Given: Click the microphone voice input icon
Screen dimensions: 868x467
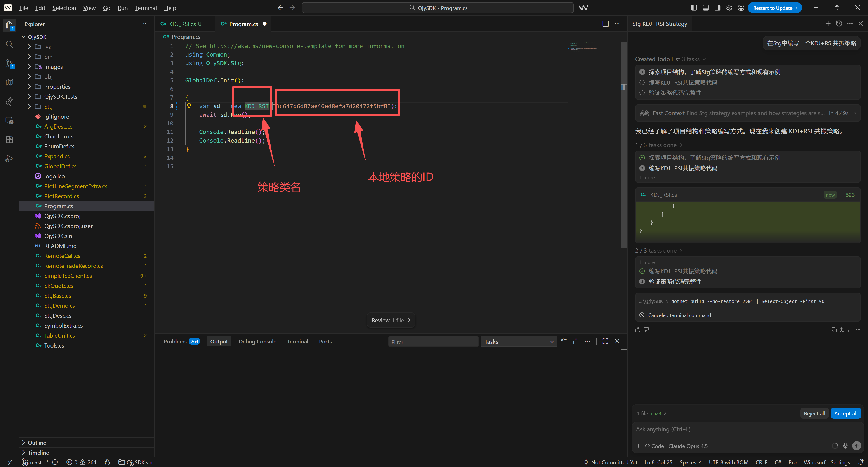Looking at the screenshot, I should click(x=845, y=446).
